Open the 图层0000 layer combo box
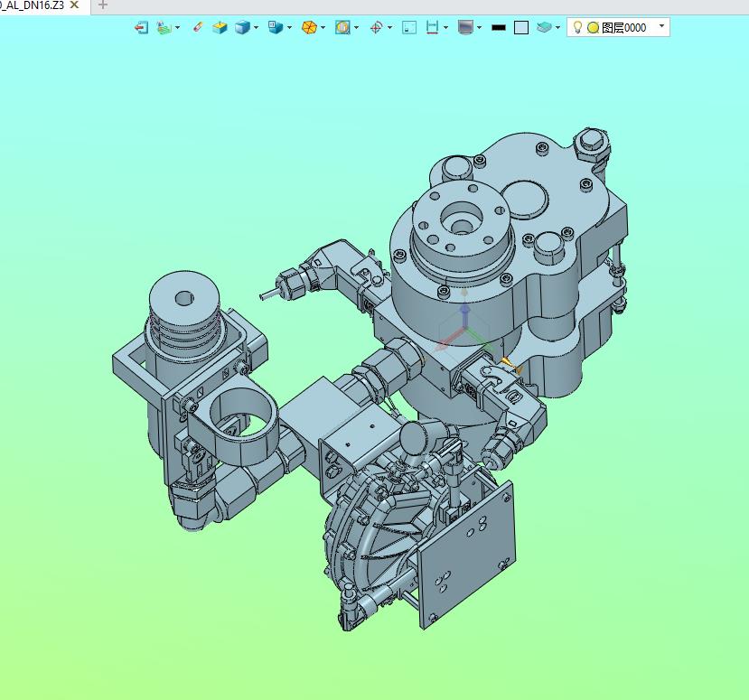The height and width of the screenshot is (700, 749). click(x=618, y=27)
